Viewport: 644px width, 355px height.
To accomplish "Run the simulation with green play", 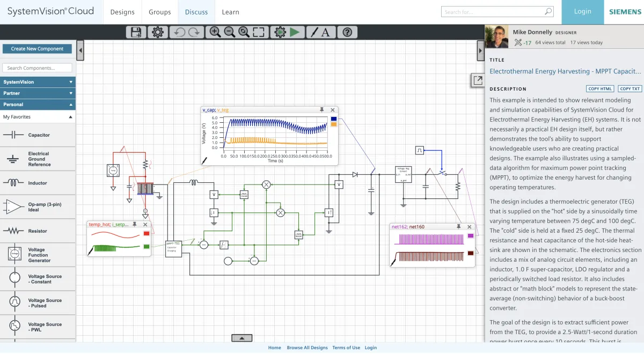I will tap(294, 32).
